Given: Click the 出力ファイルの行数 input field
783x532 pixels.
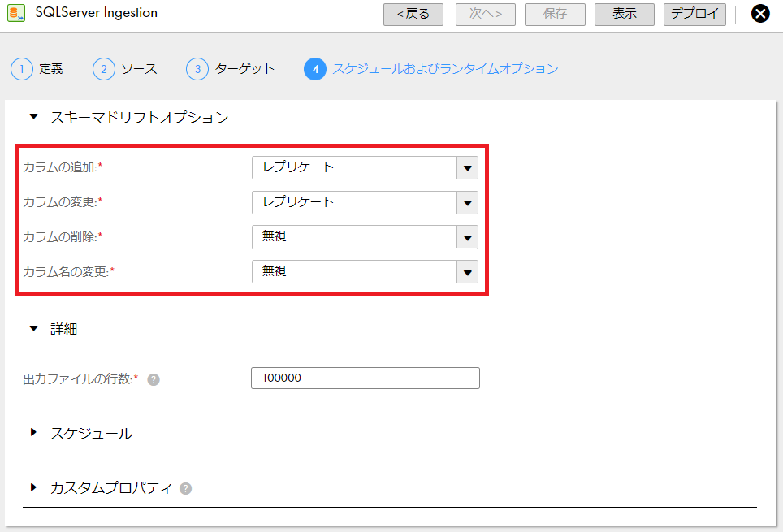Looking at the screenshot, I should [366, 378].
